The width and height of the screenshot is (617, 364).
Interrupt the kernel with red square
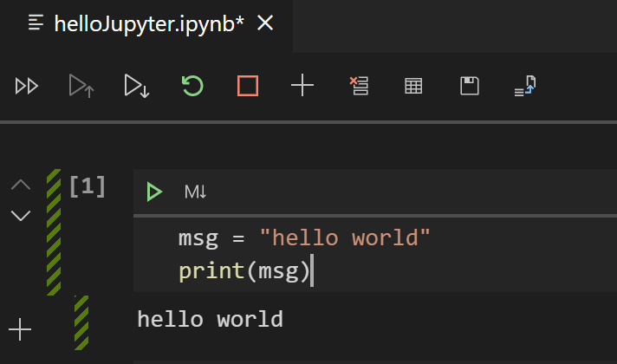(x=248, y=86)
